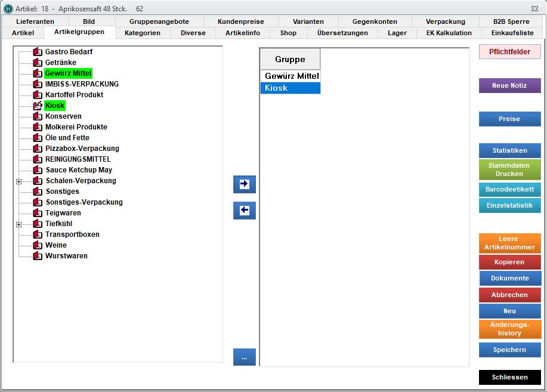Click the book icon next to Weine
Viewport: 547px width, 392px height.
tap(38, 245)
